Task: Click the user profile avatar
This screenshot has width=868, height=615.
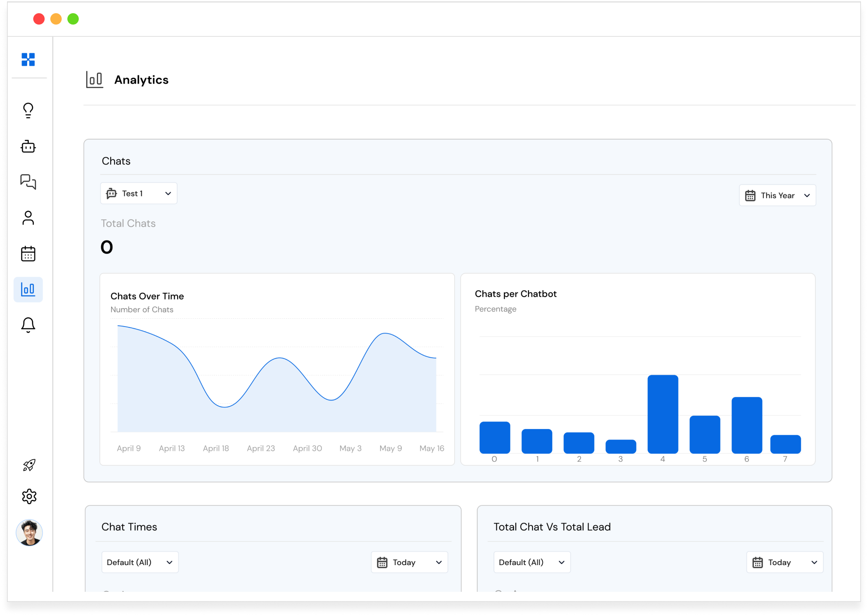Action: [29, 532]
